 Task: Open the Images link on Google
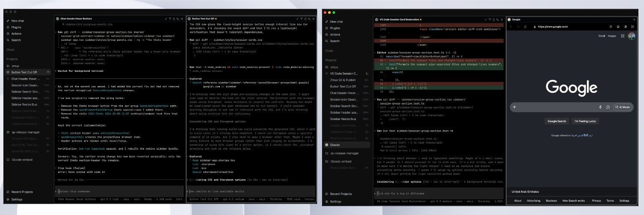pyautogui.click(x=612, y=36)
